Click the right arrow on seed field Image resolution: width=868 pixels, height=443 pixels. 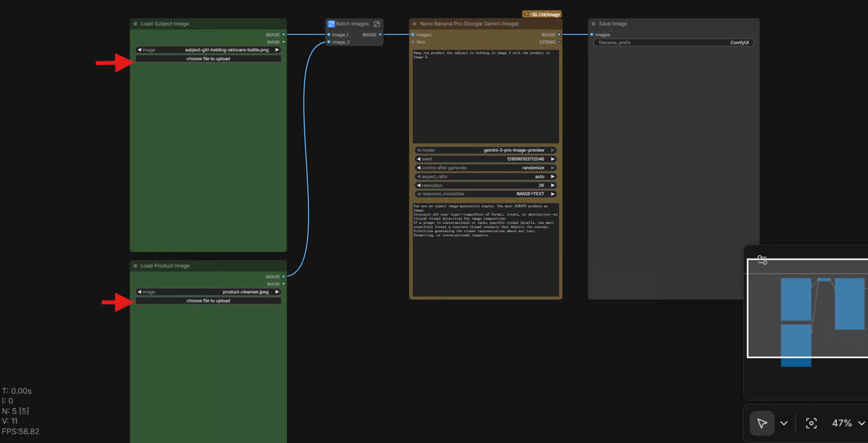coord(552,159)
